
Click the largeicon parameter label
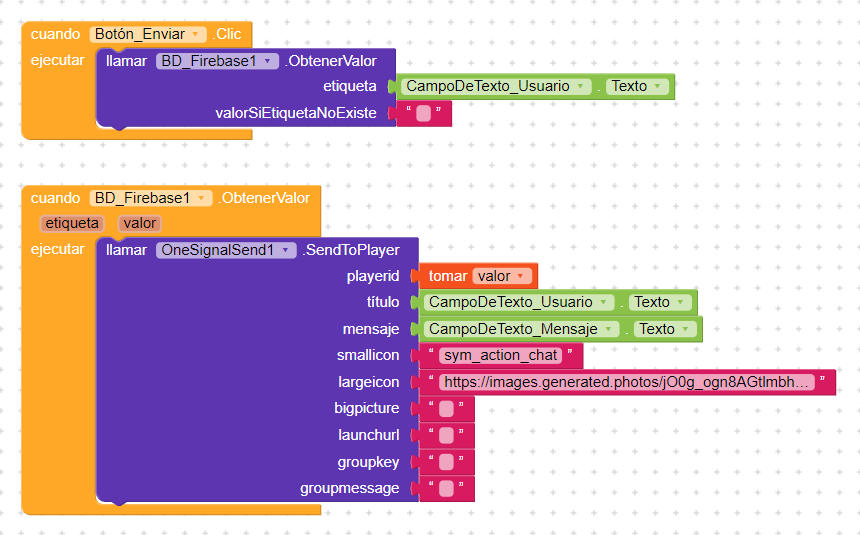369,382
